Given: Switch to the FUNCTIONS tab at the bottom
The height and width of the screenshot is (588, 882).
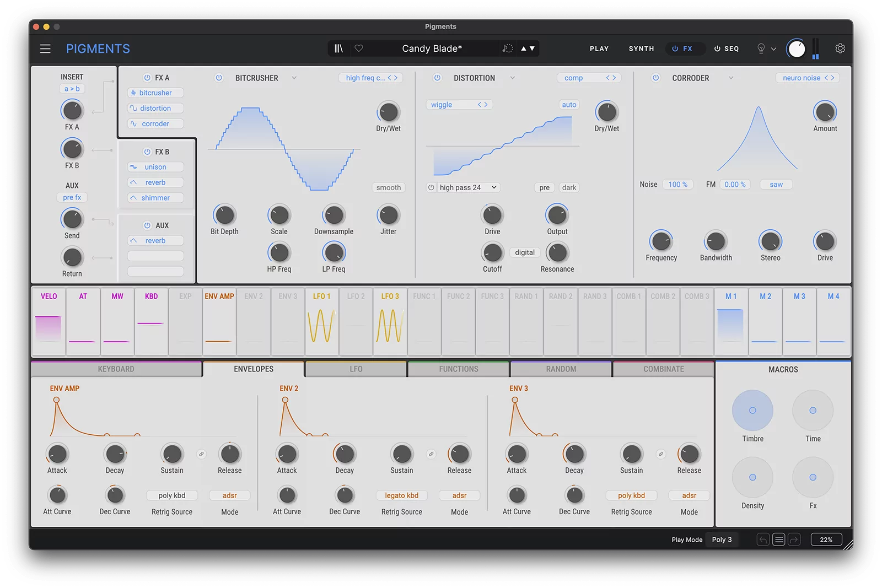Looking at the screenshot, I should coord(458,369).
